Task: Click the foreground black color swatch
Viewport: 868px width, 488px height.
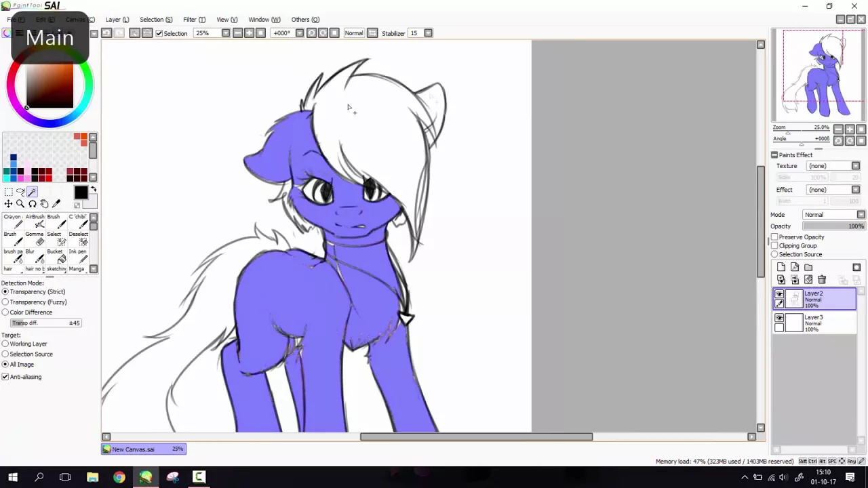Action: [x=81, y=193]
